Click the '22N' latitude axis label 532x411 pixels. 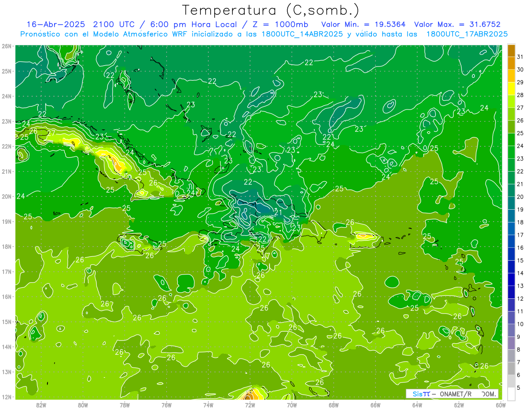[x=6, y=146]
